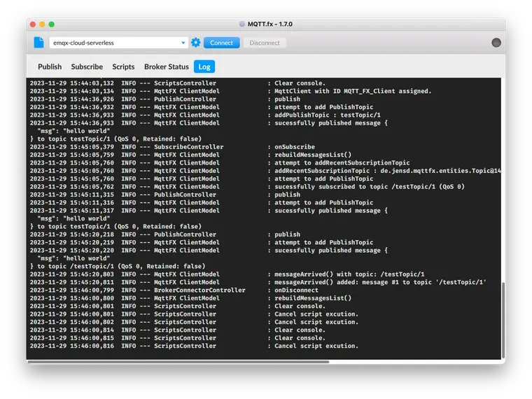Click timestamp 2023-11-29 15:46:00,816
The image size is (532, 399).
tap(72, 346)
